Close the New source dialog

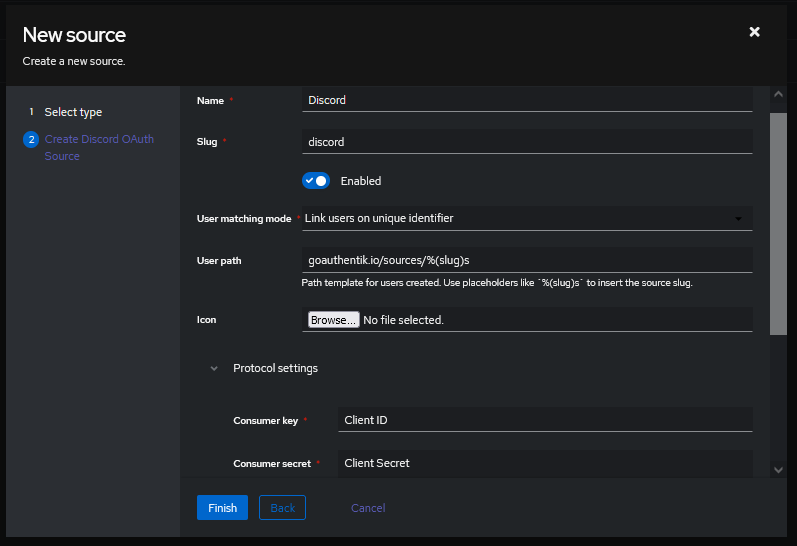click(x=754, y=32)
